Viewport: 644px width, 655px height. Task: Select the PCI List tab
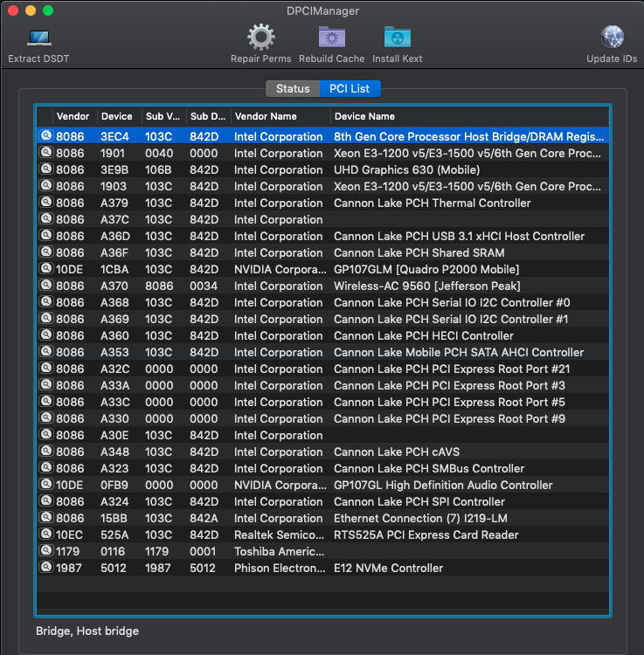pyautogui.click(x=350, y=88)
